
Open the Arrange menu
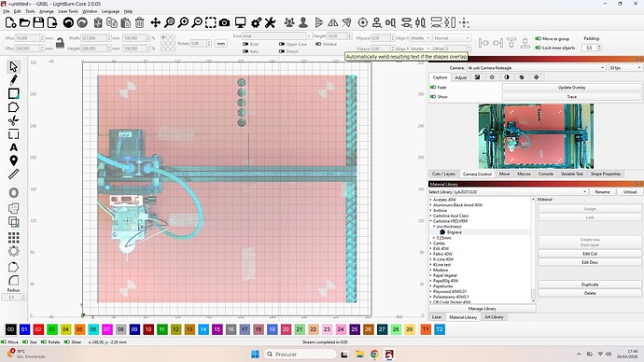coord(47,11)
